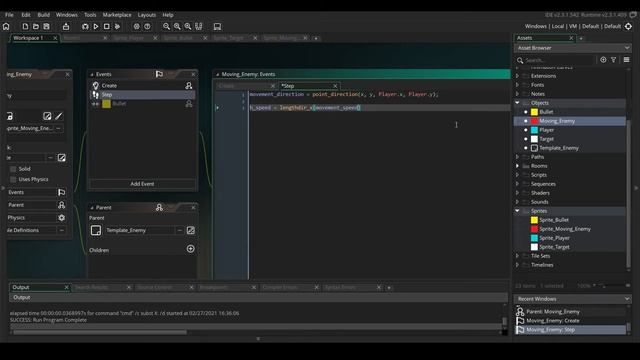
Task: Click the Output panel horizontal scrollbar
Action: 100,332
